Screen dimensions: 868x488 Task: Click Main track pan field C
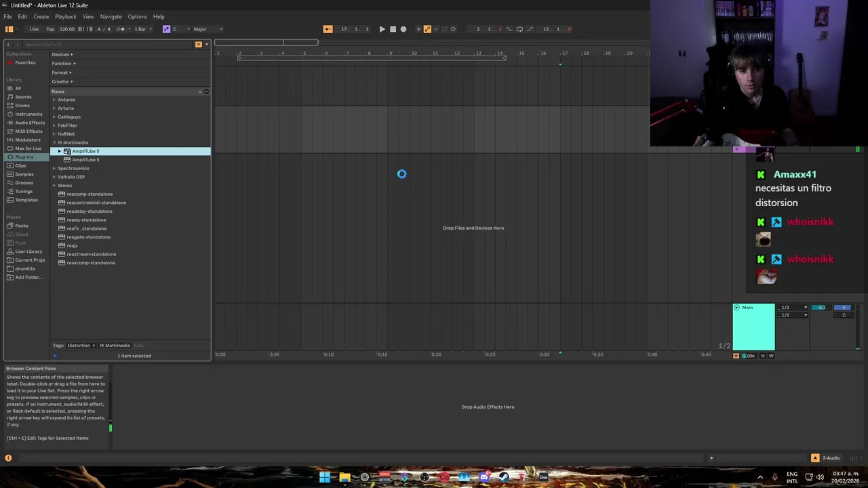tap(844, 315)
